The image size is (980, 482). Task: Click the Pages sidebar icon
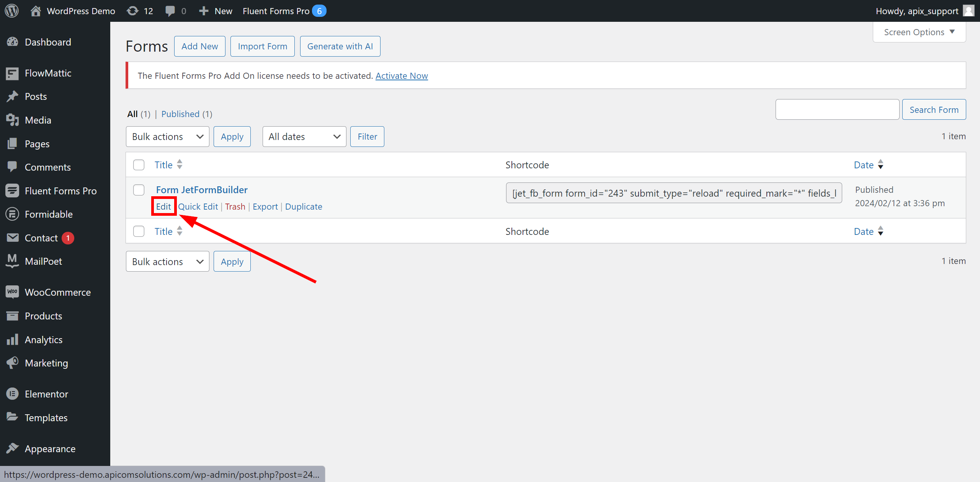pos(12,143)
